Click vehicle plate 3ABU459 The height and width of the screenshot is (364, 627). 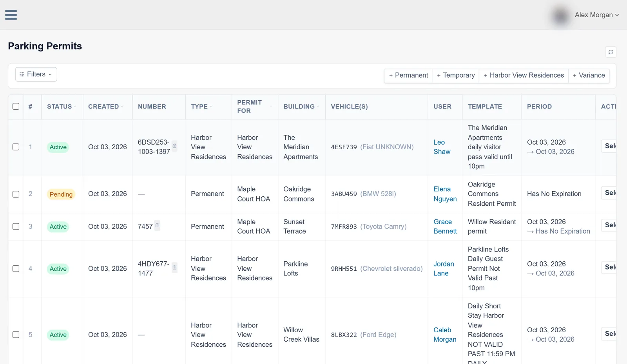[x=344, y=194]
